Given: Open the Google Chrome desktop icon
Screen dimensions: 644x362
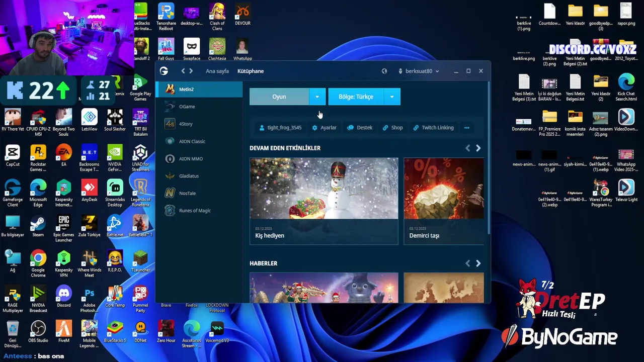Looking at the screenshot, I should 38,264.
